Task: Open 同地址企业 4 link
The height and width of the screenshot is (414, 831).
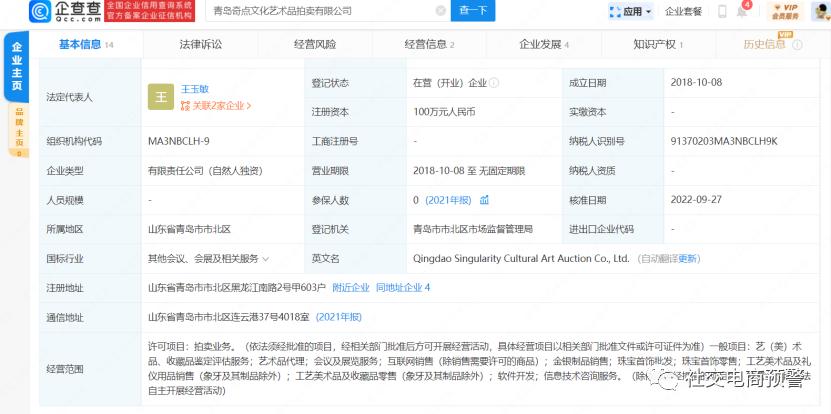Action: (403, 288)
